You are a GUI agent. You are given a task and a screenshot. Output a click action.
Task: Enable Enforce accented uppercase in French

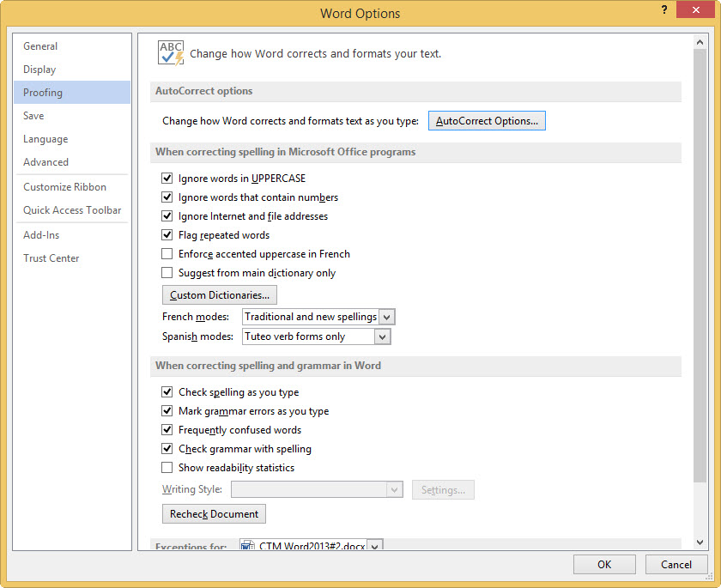[x=167, y=254]
